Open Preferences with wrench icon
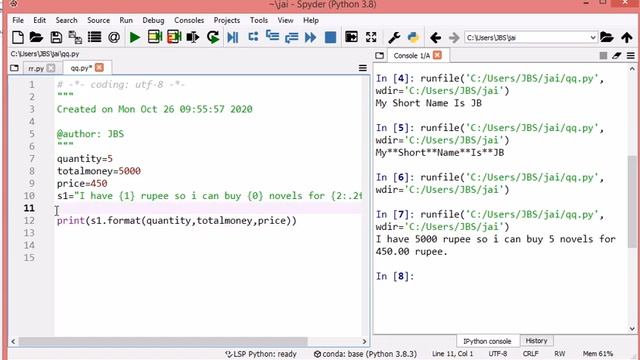This screenshot has width=640, height=360. [x=394, y=38]
